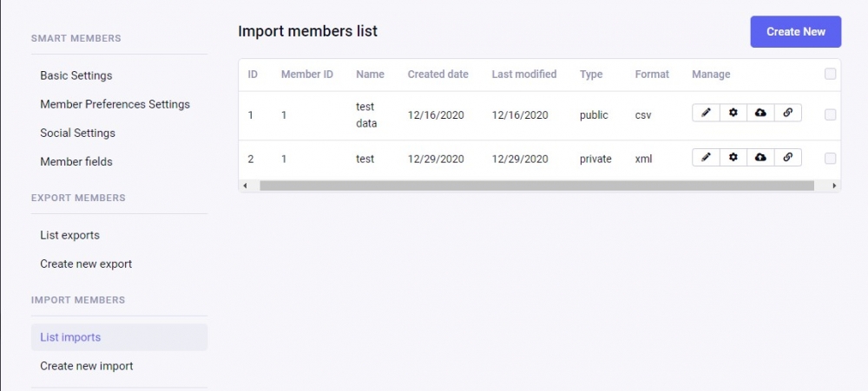The image size is (868, 391).
Task: Click the horizontal scrollbar right arrow
Action: (834, 186)
